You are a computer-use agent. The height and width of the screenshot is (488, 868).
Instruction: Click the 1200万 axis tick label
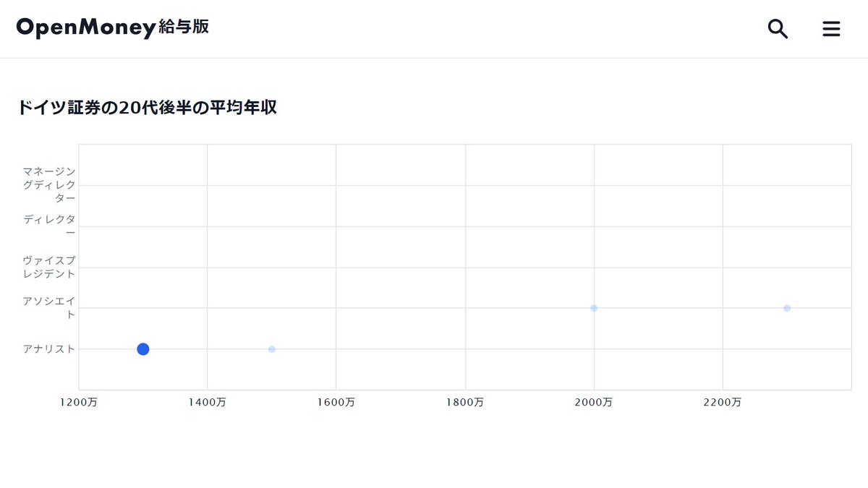tap(79, 403)
